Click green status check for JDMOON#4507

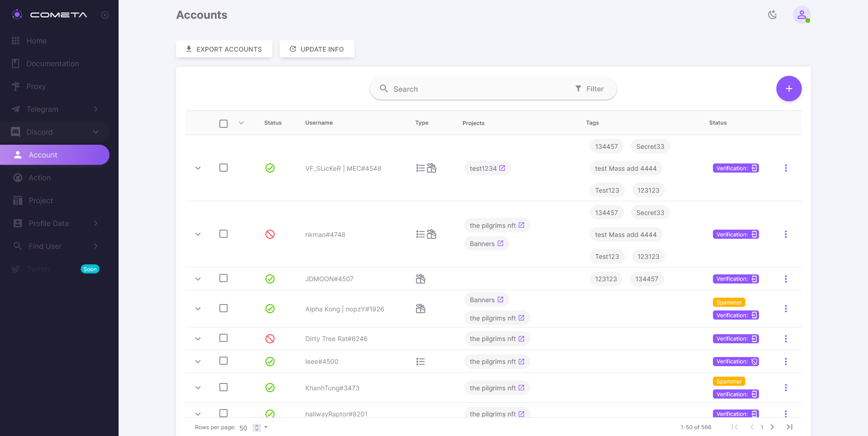click(x=270, y=279)
